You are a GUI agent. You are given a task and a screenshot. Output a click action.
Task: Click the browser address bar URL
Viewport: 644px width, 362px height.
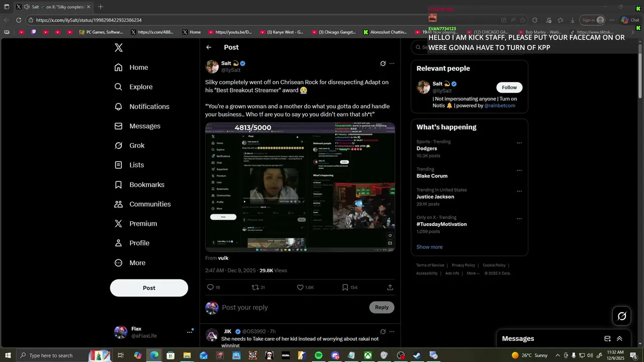tap(89, 20)
